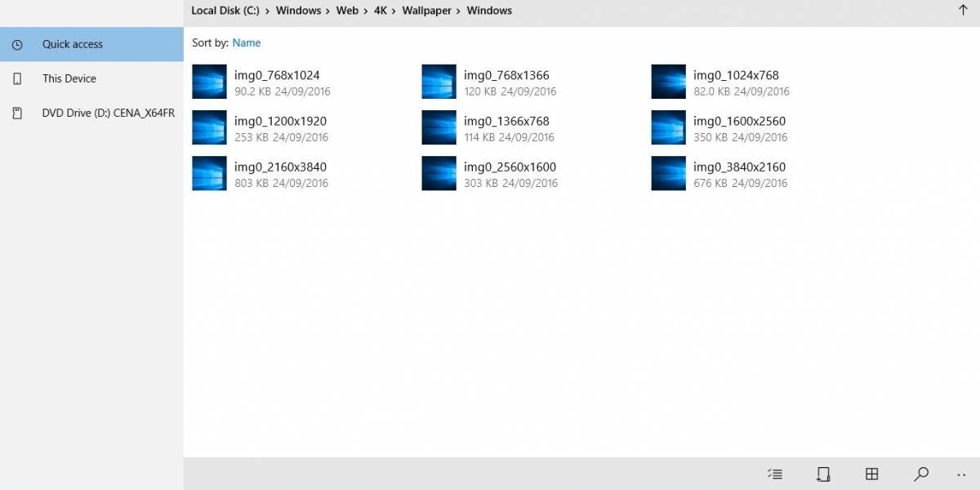Click the 676 KB size detail
Image resolution: width=980 pixels, height=490 pixels.
(710, 183)
